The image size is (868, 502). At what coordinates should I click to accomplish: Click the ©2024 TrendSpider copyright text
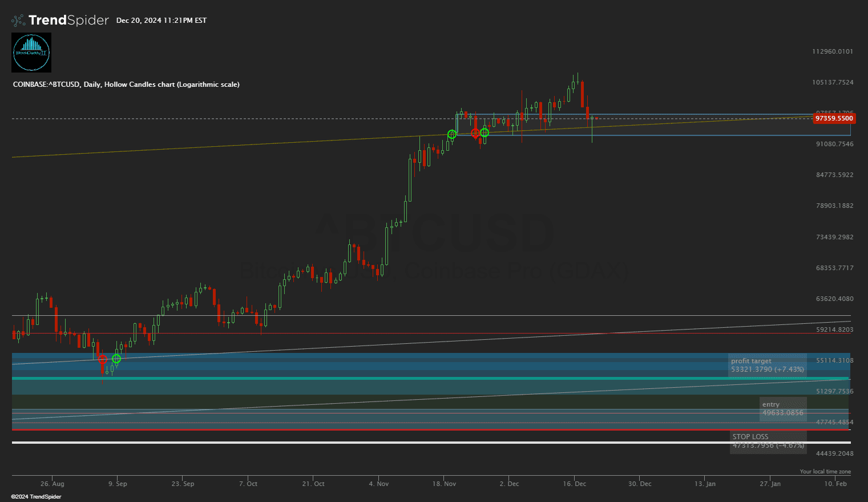click(36, 497)
